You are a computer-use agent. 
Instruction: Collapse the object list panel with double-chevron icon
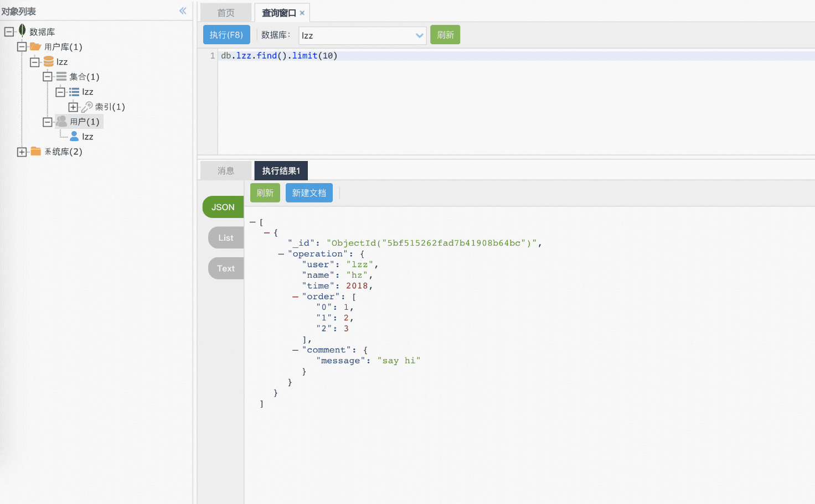point(183,11)
